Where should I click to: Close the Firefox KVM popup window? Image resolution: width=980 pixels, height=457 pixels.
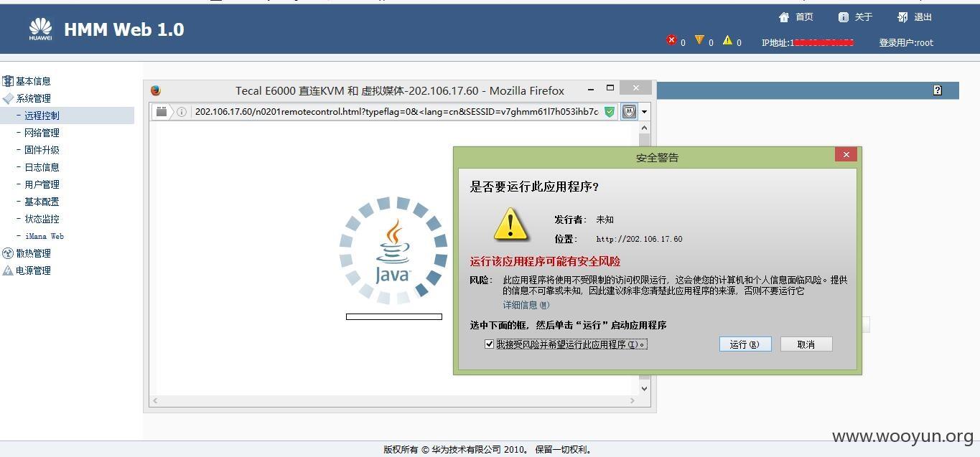(635, 88)
